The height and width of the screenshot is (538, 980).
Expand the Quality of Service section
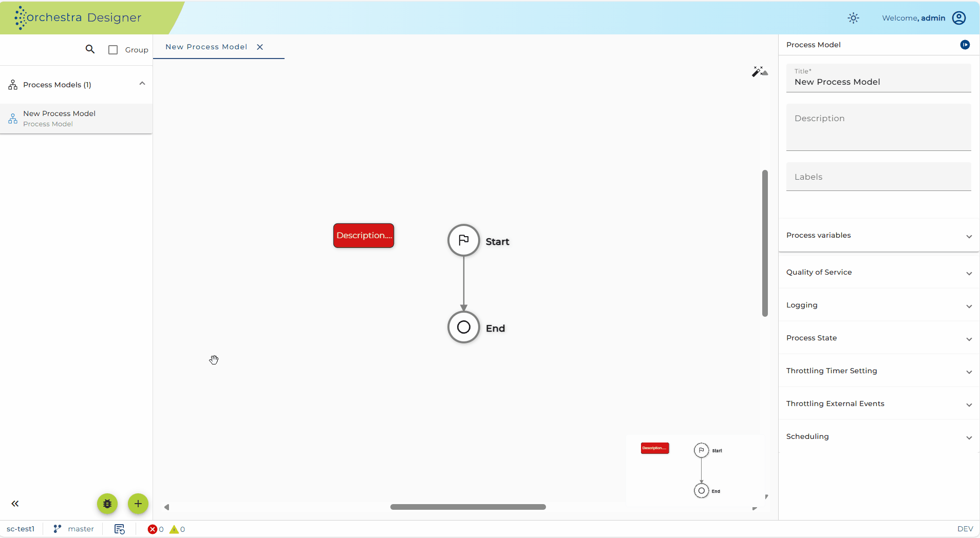point(878,272)
